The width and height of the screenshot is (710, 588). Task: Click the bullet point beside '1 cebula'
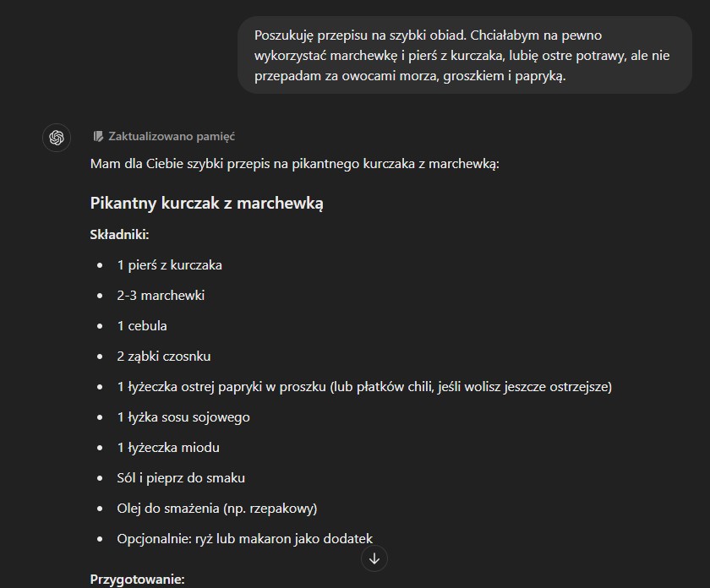point(100,326)
